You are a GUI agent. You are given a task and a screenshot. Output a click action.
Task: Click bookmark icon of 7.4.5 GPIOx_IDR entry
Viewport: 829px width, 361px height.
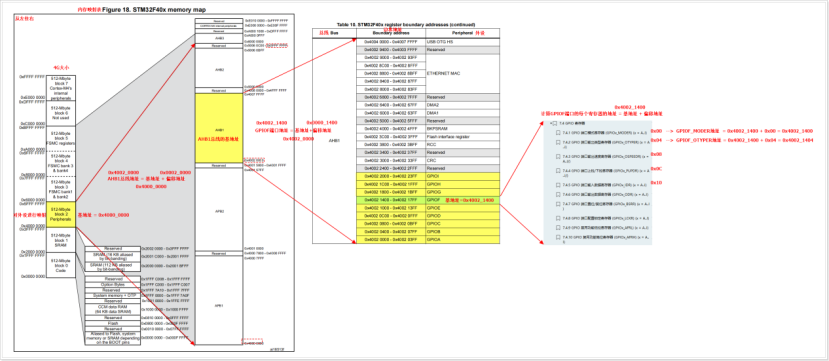[x=559, y=185]
